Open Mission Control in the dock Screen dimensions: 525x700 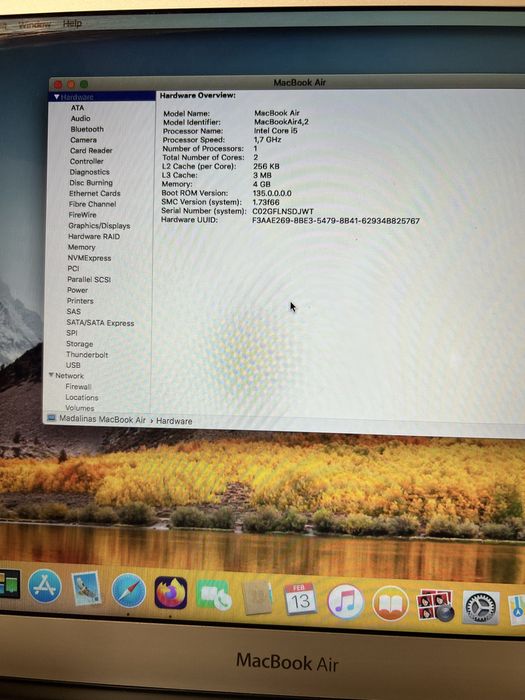(9, 584)
